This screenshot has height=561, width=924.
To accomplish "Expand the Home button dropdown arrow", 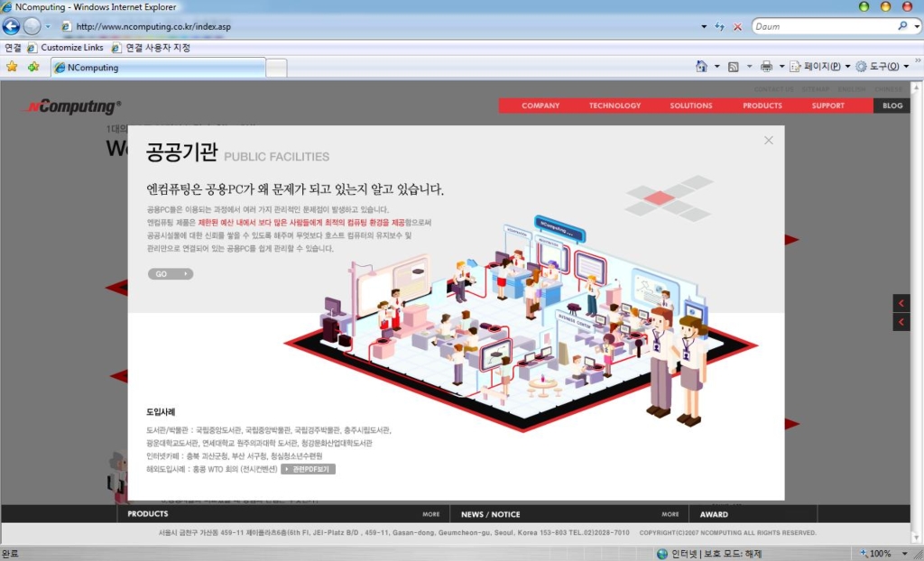I will 717,67.
